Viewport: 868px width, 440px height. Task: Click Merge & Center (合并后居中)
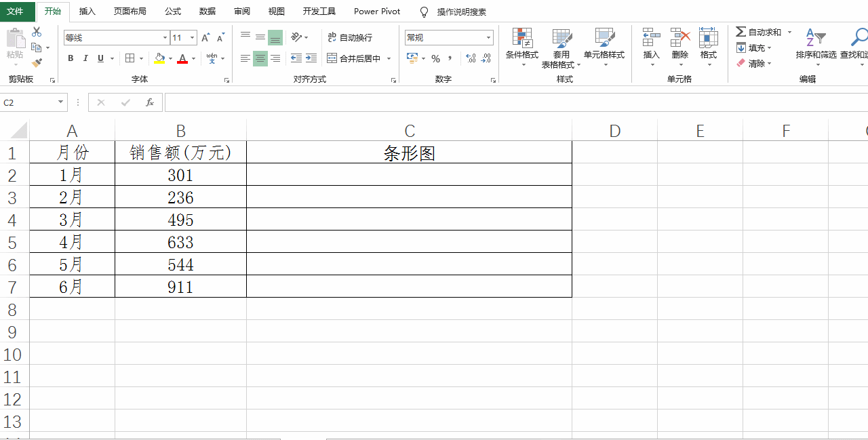point(354,58)
